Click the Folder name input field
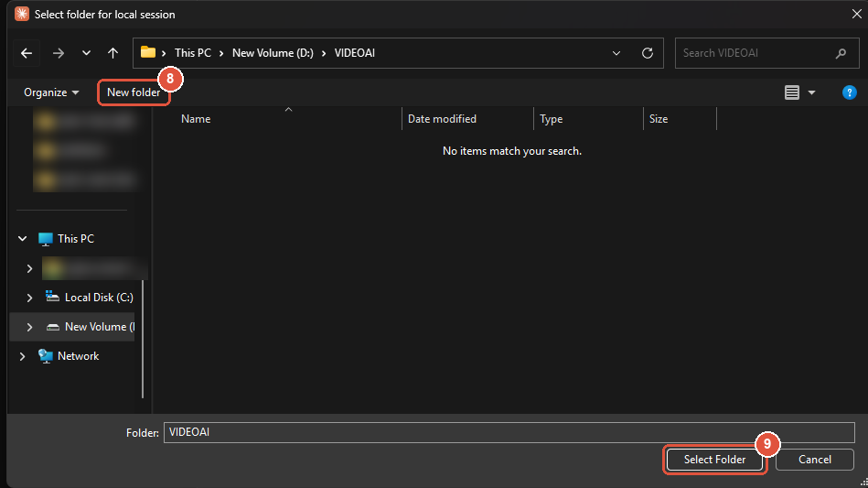This screenshot has height=488, width=868. click(509, 433)
